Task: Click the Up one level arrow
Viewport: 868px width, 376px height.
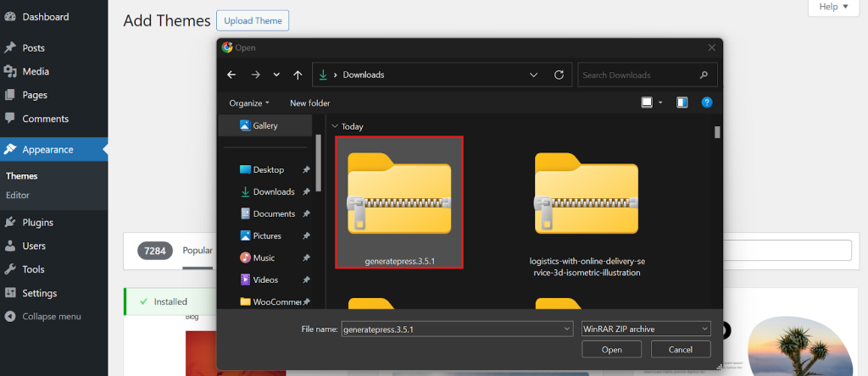Action: 298,75
